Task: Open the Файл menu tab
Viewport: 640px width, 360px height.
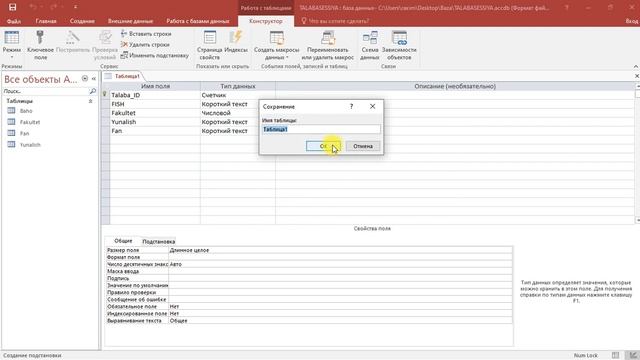Action: click(14, 21)
